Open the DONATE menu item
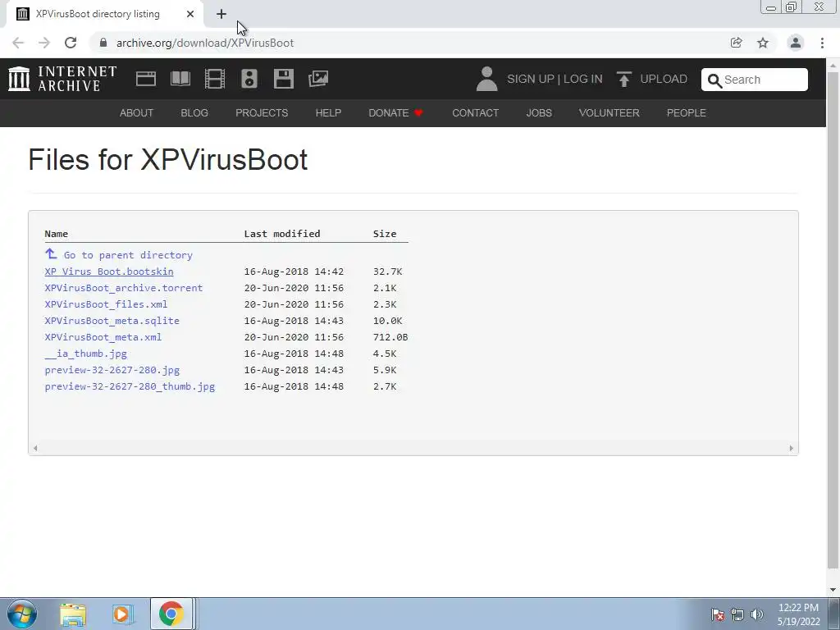 [x=395, y=113]
